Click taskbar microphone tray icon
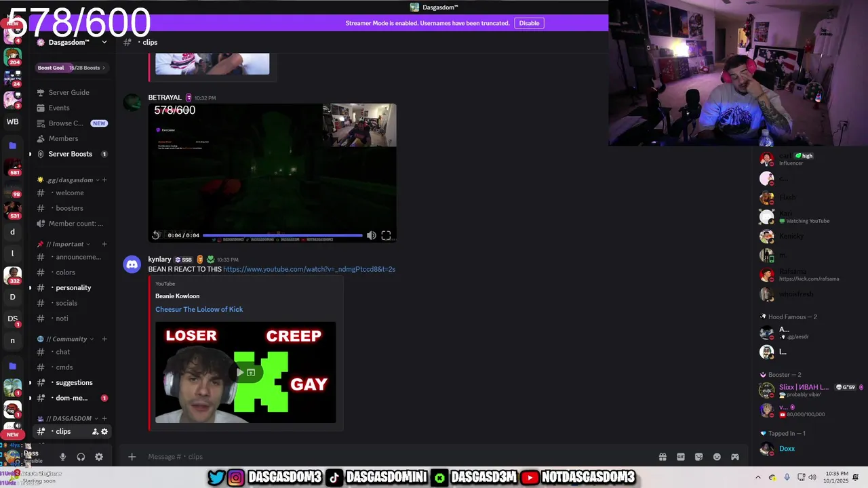 coord(787,477)
